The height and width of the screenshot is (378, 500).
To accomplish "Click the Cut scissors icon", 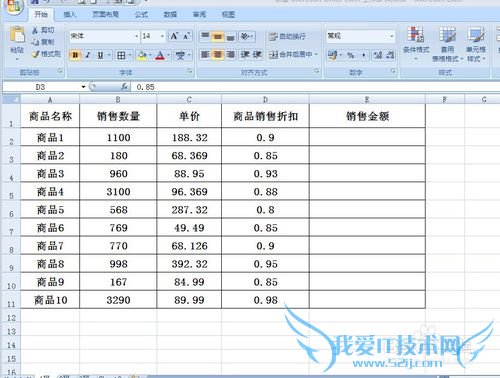I will pyautogui.click(x=35, y=30).
